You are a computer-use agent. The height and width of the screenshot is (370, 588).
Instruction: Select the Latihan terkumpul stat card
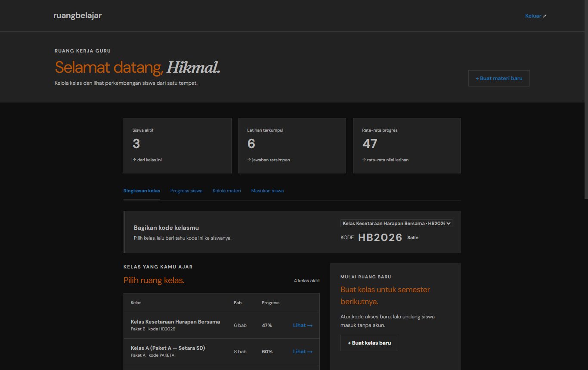292,146
